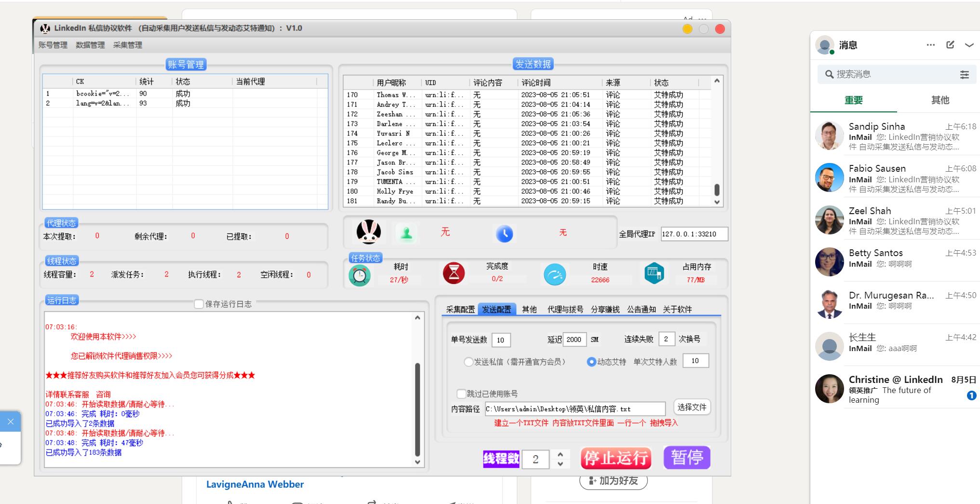Click the rabbit logo icon
Viewport: 980px width, 504px height.
pos(368,232)
